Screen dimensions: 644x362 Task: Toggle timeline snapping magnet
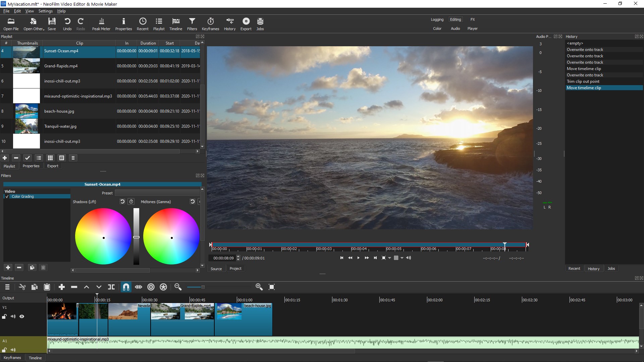tap(126, 287)
